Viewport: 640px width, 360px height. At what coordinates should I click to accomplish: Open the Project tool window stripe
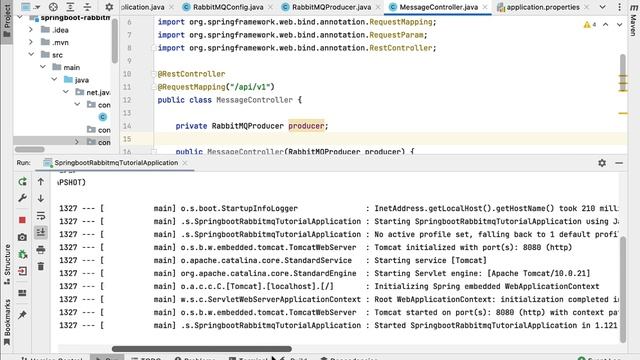7,21
